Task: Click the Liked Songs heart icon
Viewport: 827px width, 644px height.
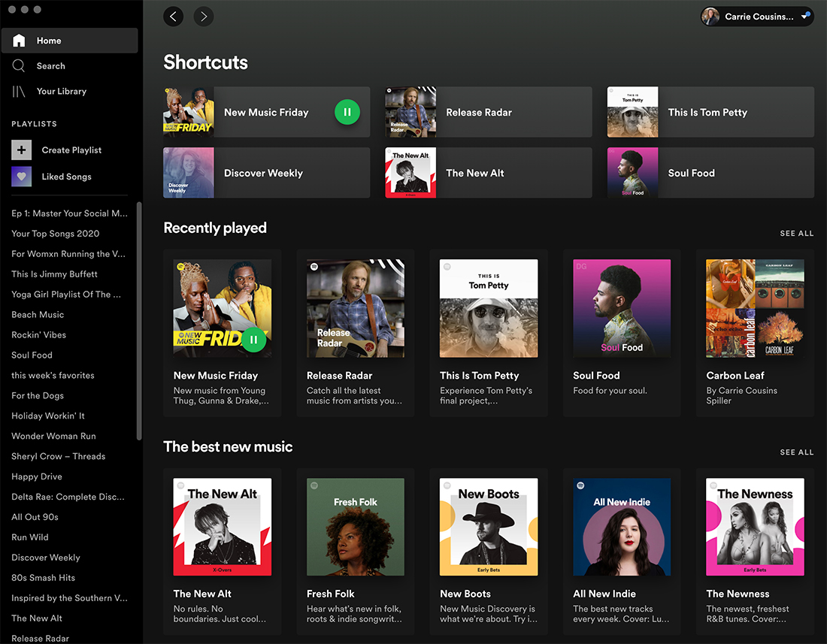Action: point(22,177)
